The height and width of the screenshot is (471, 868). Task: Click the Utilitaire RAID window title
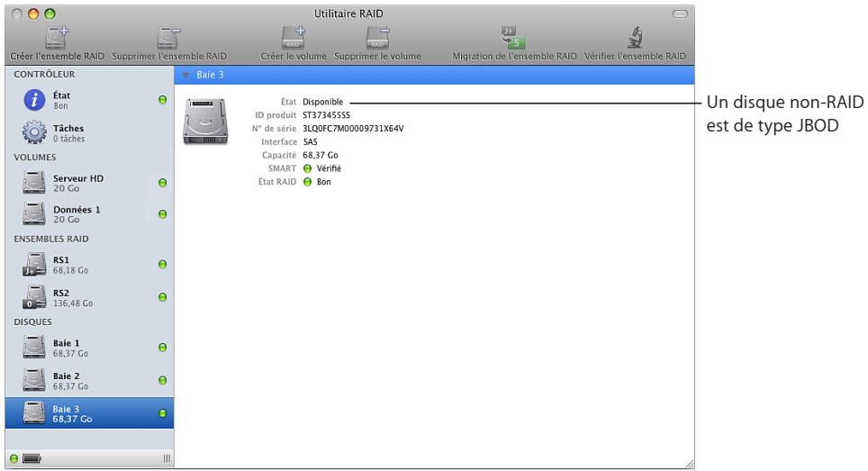coord(348,14)
